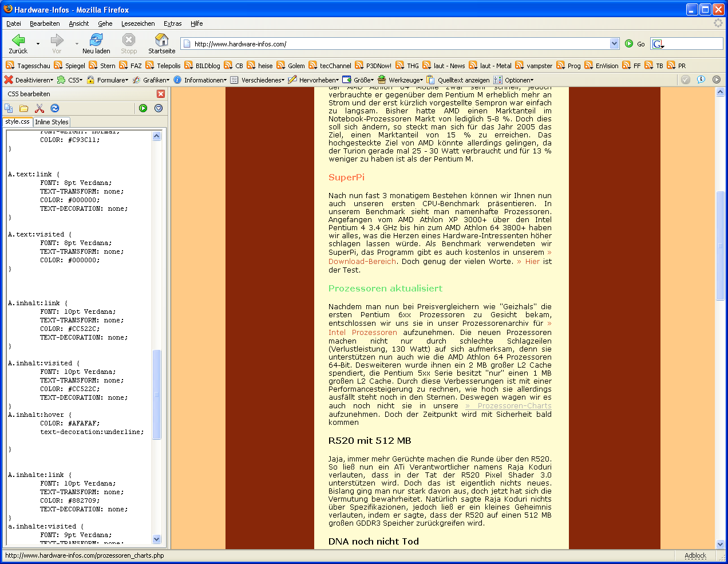Switch to the Inline Styles tab
This screenshot has width=728, height=564.
pos(52,122)
